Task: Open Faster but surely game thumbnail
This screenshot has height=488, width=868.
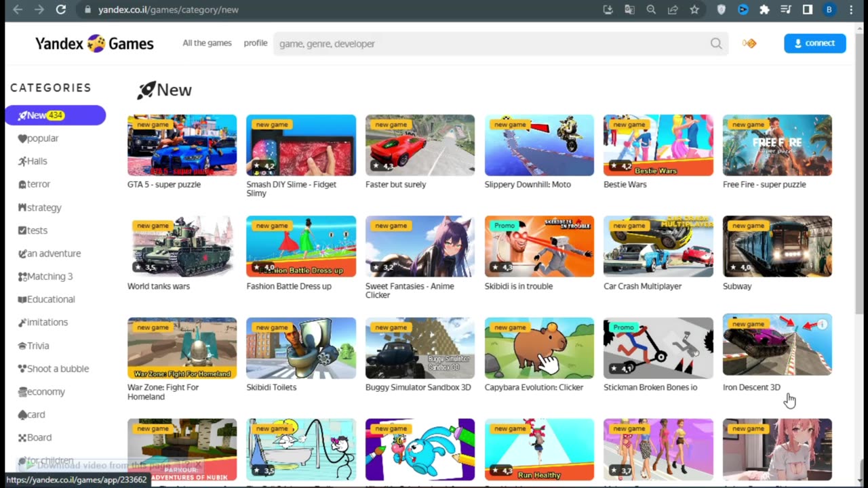Action: point(420,145)
